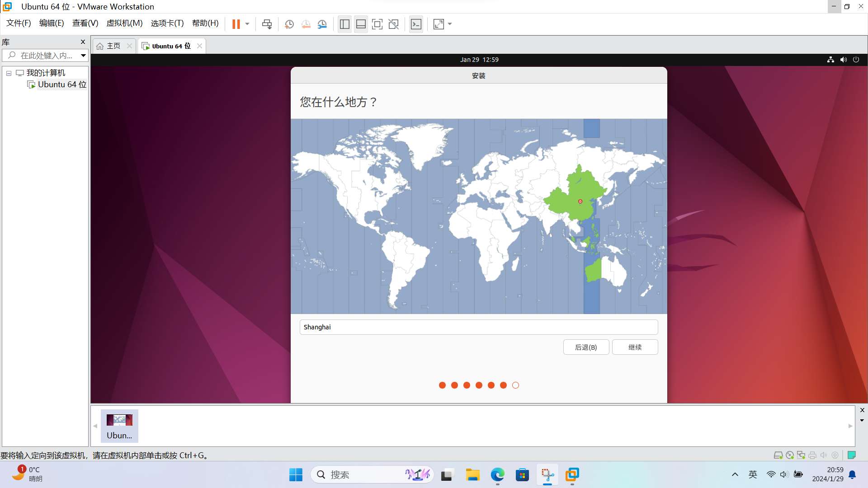Click the stretch guest display icon
The width and height of the screenshot is (868, 488).
[439, 24]
